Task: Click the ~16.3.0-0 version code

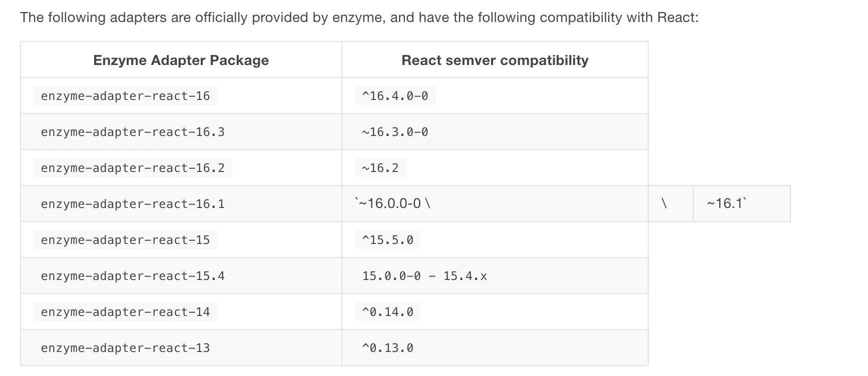Action: pyautogui.click(x=395, y=132)
